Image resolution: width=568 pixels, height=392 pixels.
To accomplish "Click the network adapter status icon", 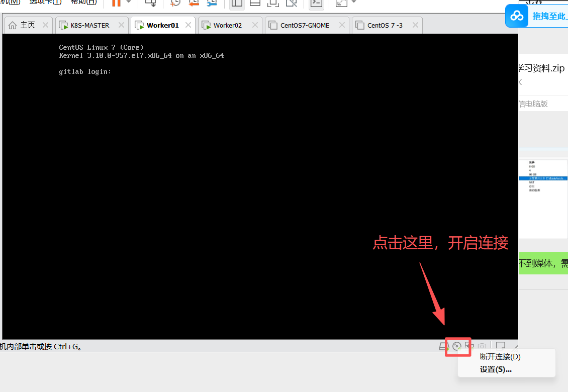I will click(469, 346).
